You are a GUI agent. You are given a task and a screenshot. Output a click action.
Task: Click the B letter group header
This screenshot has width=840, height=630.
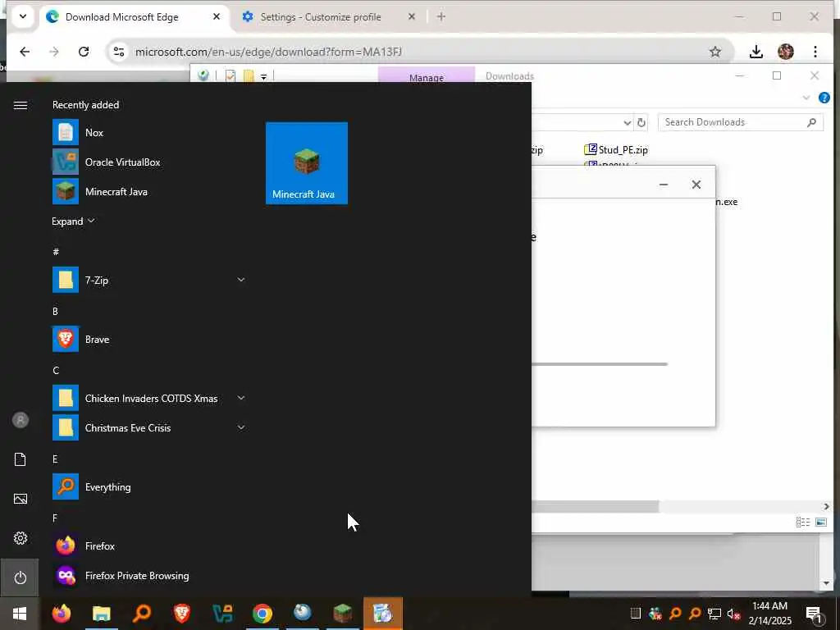[x=55, y=311]
